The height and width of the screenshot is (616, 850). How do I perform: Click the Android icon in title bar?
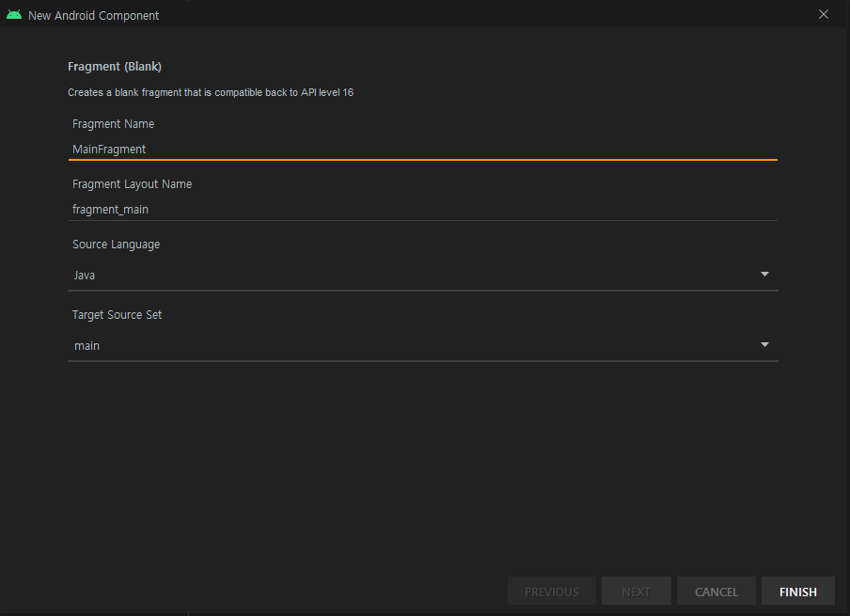[14, 15]
